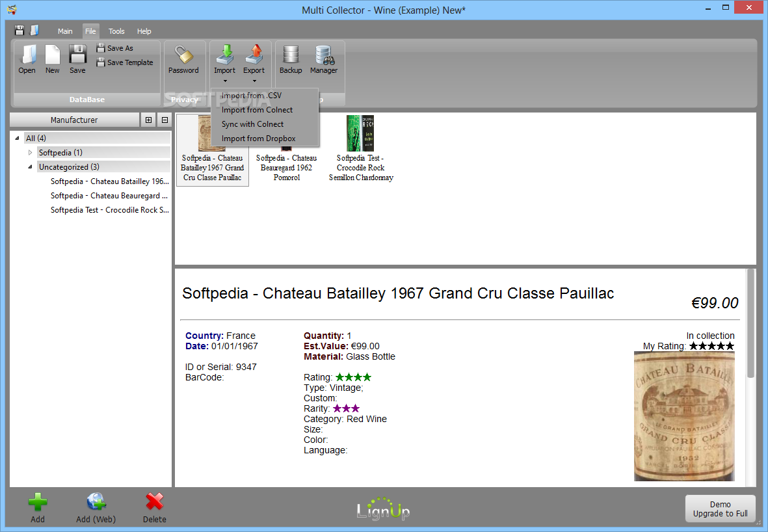Image resolution: width=768 pixels, height=532 pixels.
Task: Click the Multi Collector app icon
Action: pyautogui.click(x=12, y=9)
